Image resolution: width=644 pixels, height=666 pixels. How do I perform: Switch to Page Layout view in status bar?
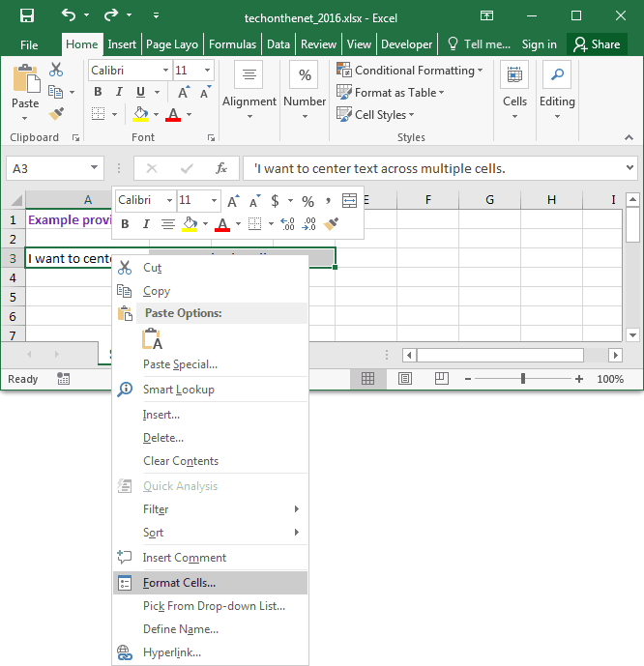tap(405, 379)
